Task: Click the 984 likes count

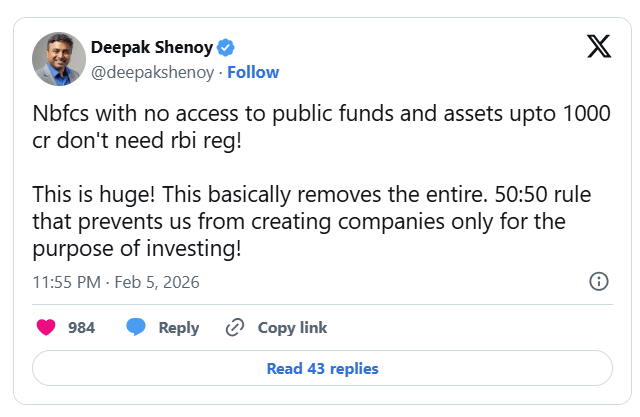Action: [x=81, y=327]
